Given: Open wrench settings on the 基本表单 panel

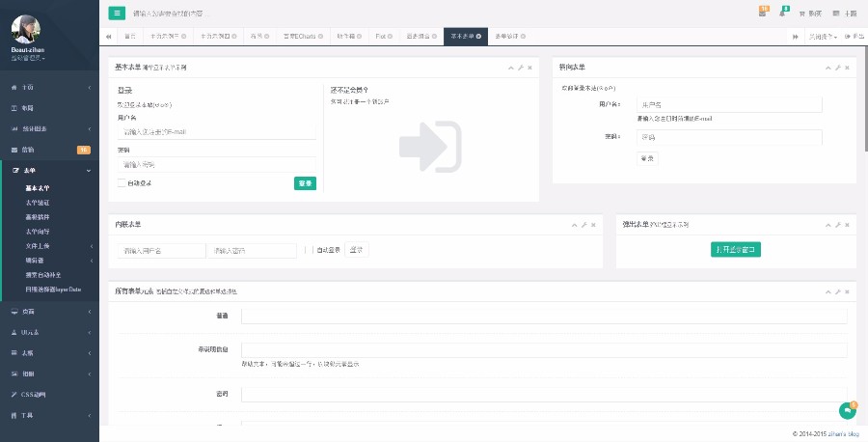Looking at the screenshot, I should (x=521, y=68).
